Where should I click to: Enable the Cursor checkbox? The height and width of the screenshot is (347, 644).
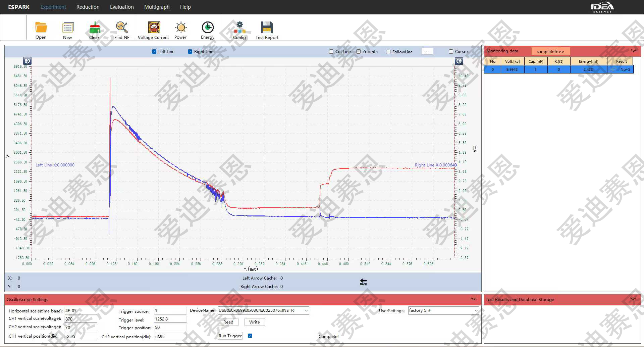click(451, 52)
